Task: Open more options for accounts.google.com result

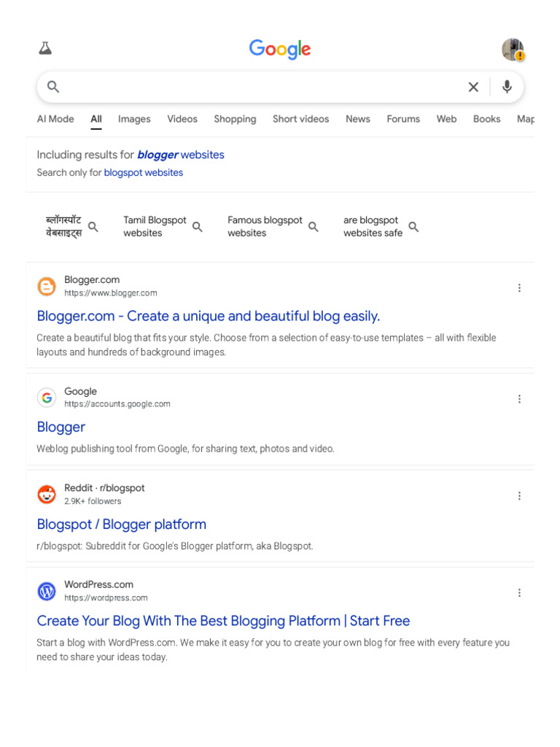Action: [519, 399]
